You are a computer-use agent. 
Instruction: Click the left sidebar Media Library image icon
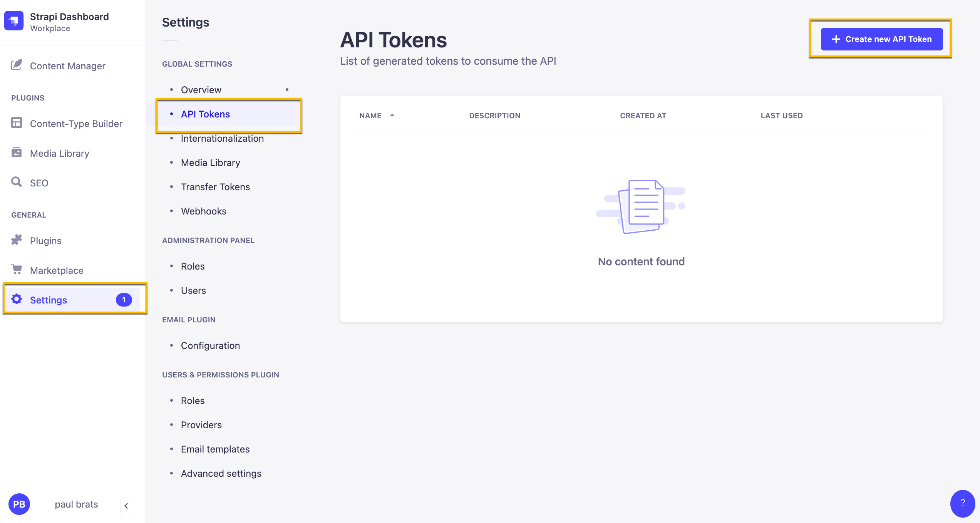(x=17, y=152)
